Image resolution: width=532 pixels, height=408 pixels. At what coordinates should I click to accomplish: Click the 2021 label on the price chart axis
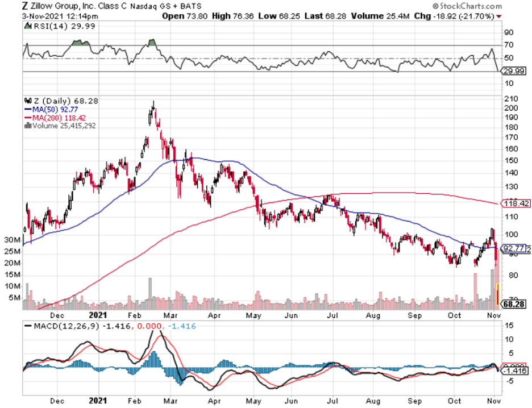point(98,314)
